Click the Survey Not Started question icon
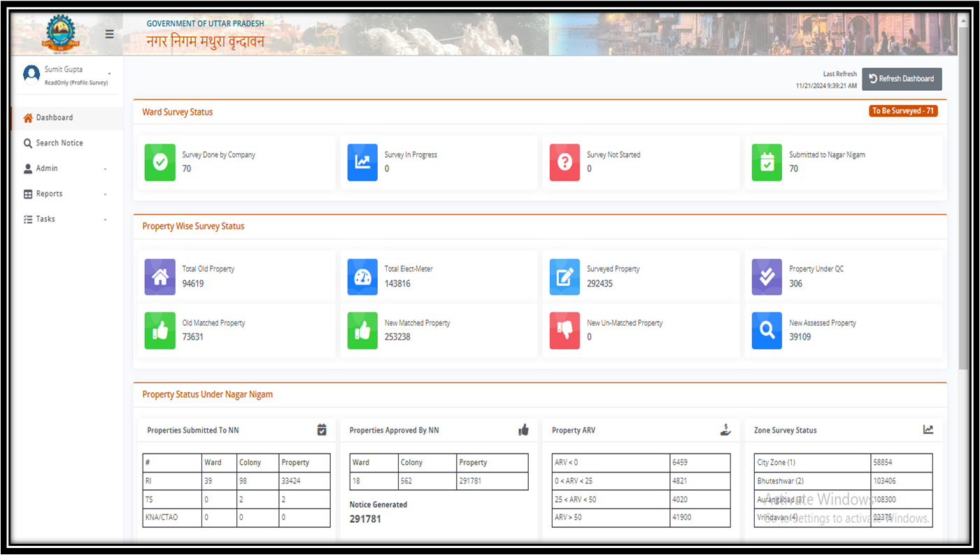Screen dimensions: 980x555 point(564,162)
